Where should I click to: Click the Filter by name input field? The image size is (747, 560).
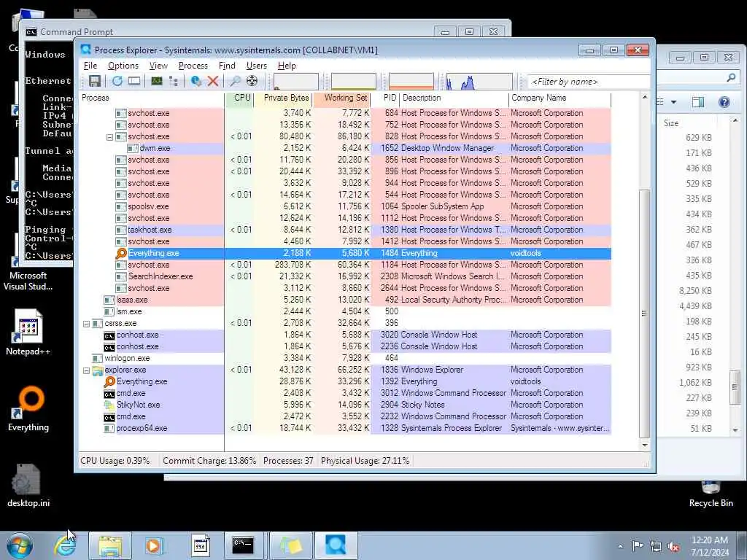click(589, 82)
